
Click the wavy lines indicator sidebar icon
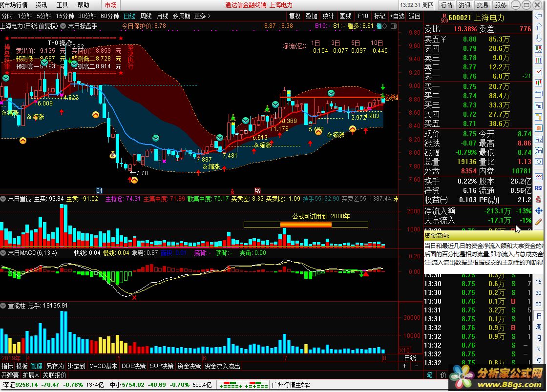(538, 177)
